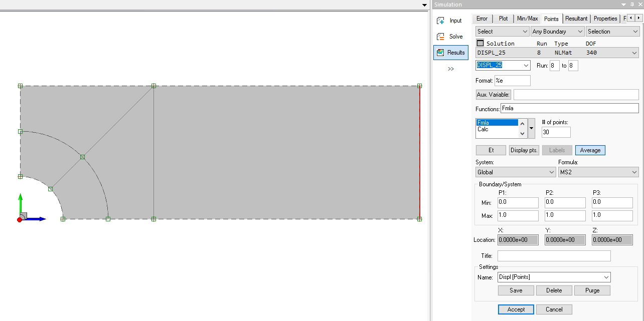The image size is (644, 321).
Task: Click the solution list header icon
Action: 480,44
